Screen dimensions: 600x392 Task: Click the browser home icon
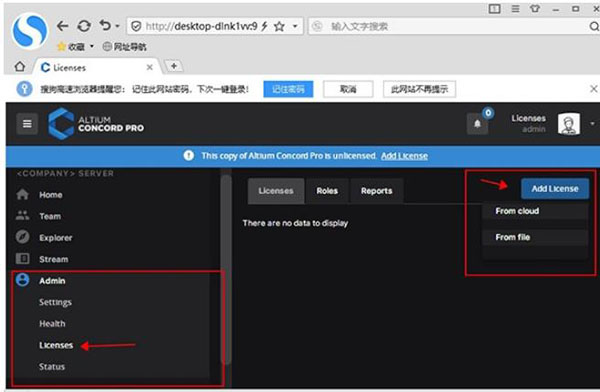tap(20, 67)
